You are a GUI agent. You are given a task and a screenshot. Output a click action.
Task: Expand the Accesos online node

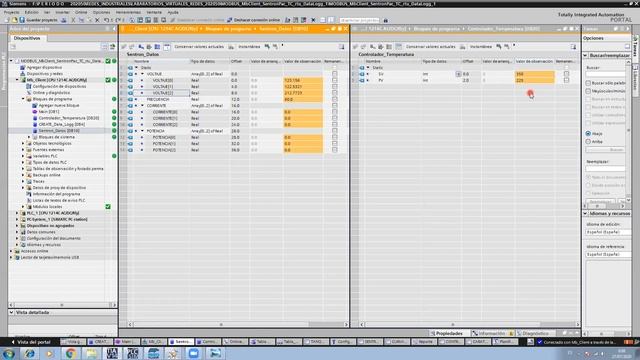(x=11, y=251)
